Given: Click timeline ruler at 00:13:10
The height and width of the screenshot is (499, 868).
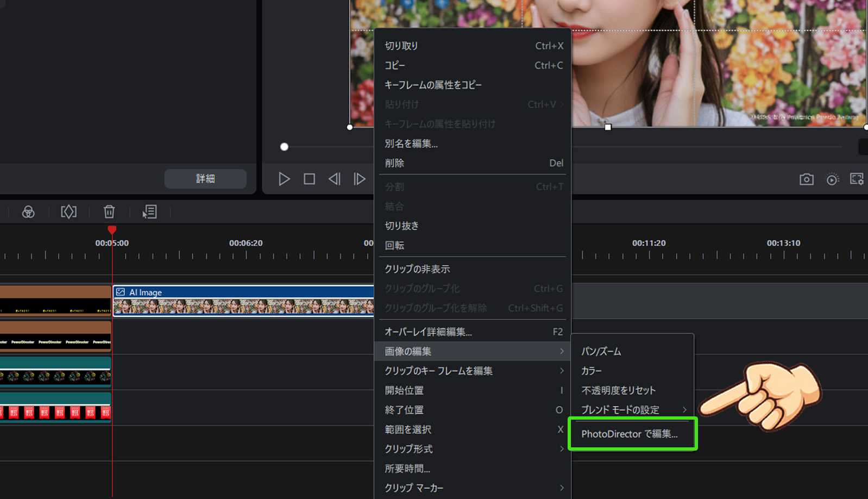Looking at the screenshot, I should 783,243.
